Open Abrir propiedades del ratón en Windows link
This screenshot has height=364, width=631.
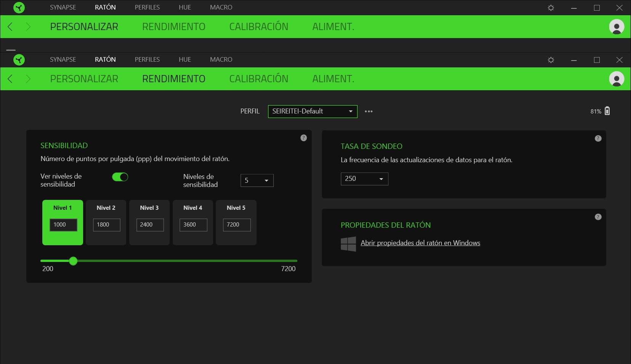tap(421, 243)
